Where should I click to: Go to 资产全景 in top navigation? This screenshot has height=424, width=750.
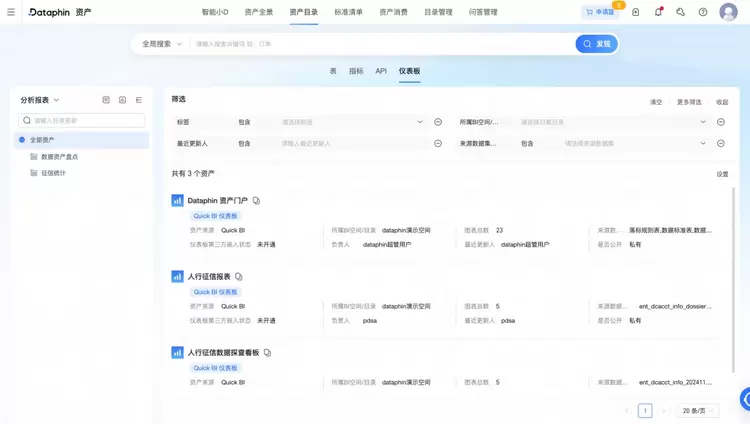pyautogui.click(x=259, y=12)
